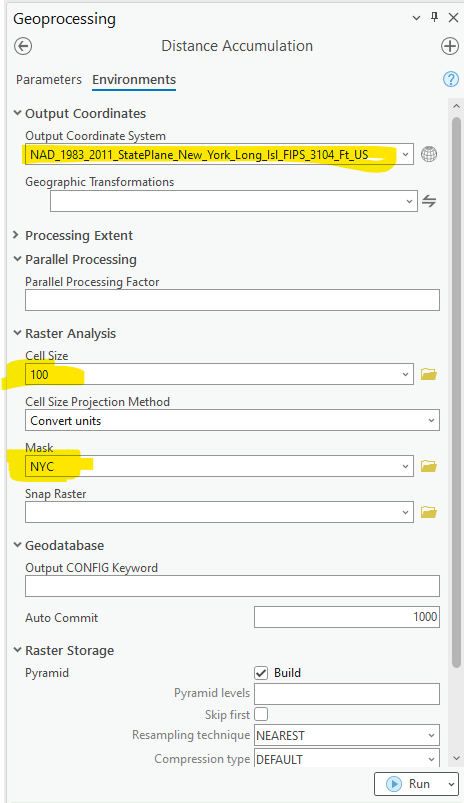Open geoprocessing help question mark icon

[x=451, y=79]
